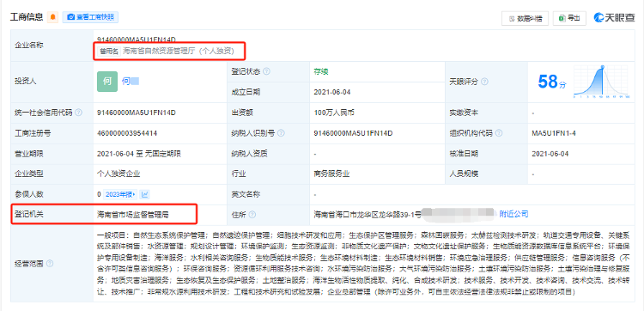Click help icon next to 统一社会信用代码
This screenshot has width=644, height=311.
click(78, 113)
